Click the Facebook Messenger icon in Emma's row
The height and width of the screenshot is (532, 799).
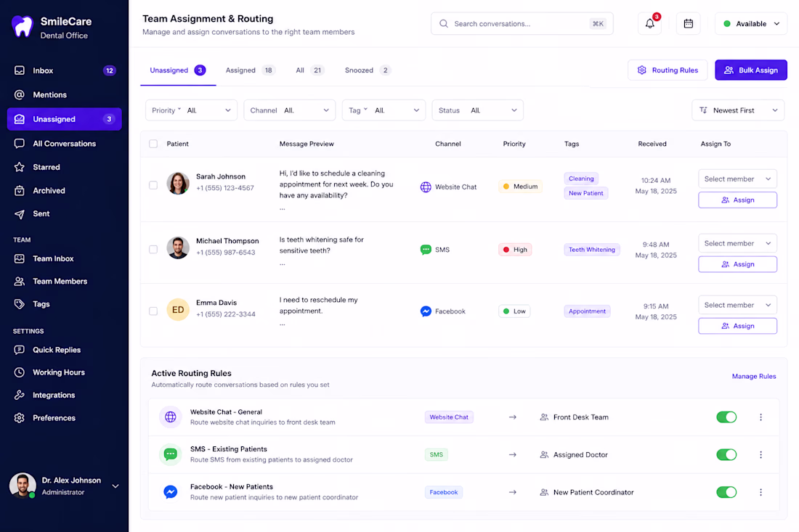click(x=426, y=311)
